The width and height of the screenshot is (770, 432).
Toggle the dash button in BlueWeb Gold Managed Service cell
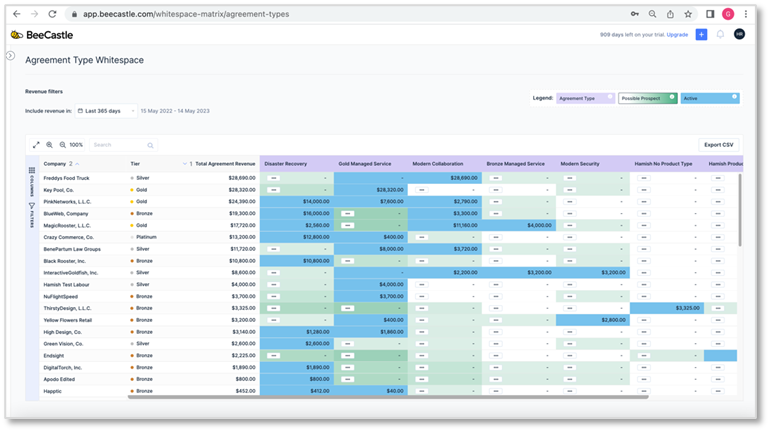pos(348,214)
